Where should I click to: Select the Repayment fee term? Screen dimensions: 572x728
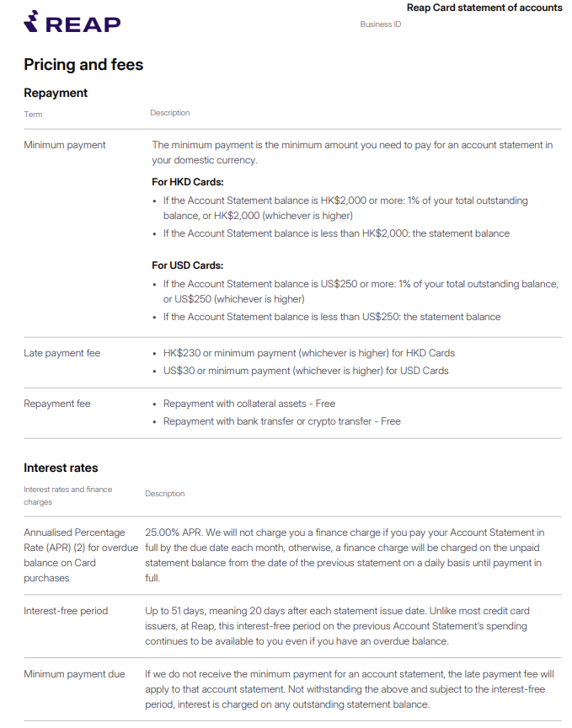[x=57, y=404]
